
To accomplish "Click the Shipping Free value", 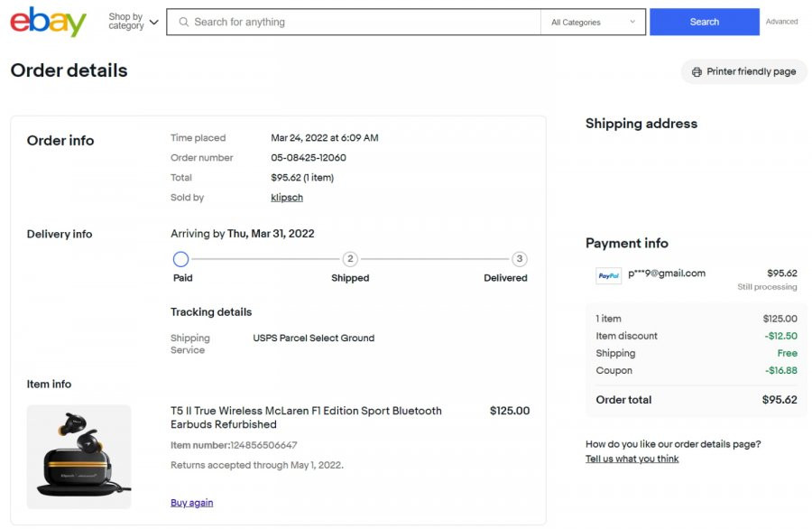I will (787, 353).
